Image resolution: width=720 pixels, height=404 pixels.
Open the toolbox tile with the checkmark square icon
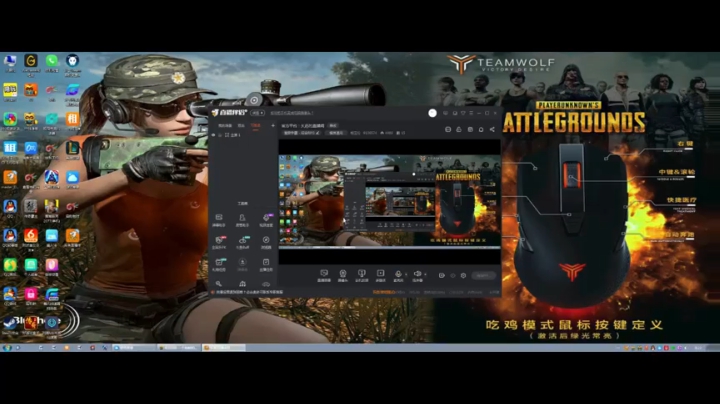click(x=266, y=264)
